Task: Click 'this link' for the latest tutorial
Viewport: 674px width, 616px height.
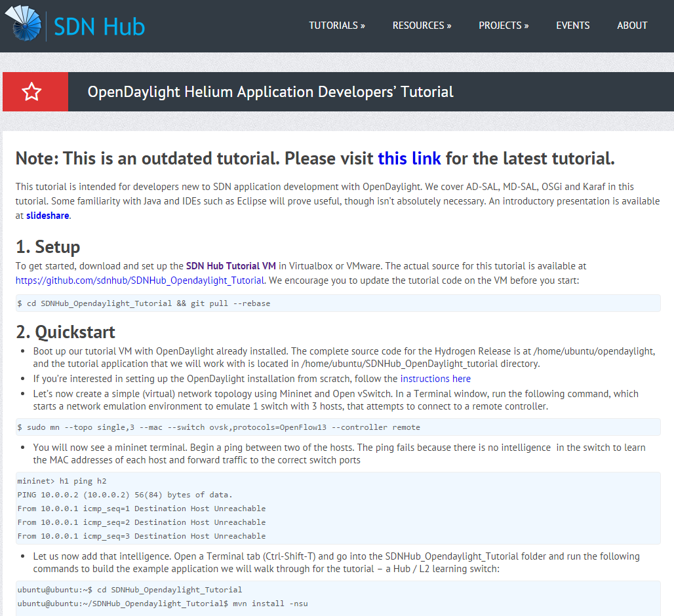Action: pyautogui.click(x=409, y=159)
